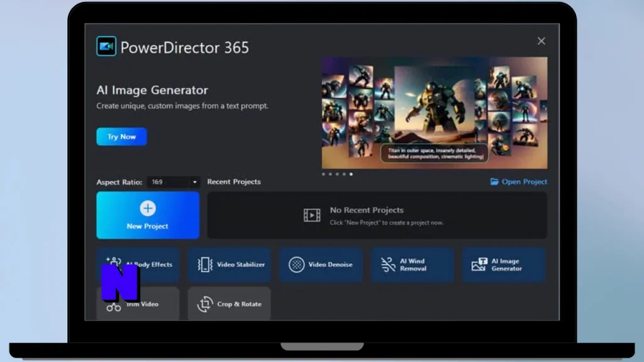Launch Video Denoise tool
The image size is (644, 362).
(321, 265)
